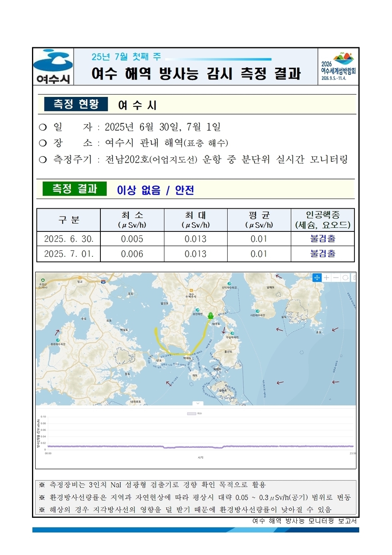Zoom in using the map's plus icon
The width and height of the screenshot is (392, 555).
pos(326,277)
